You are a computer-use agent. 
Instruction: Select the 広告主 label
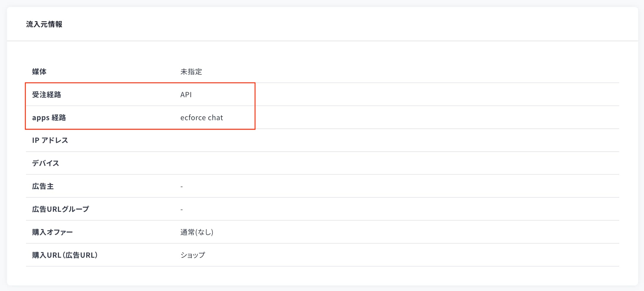point(43,186)
